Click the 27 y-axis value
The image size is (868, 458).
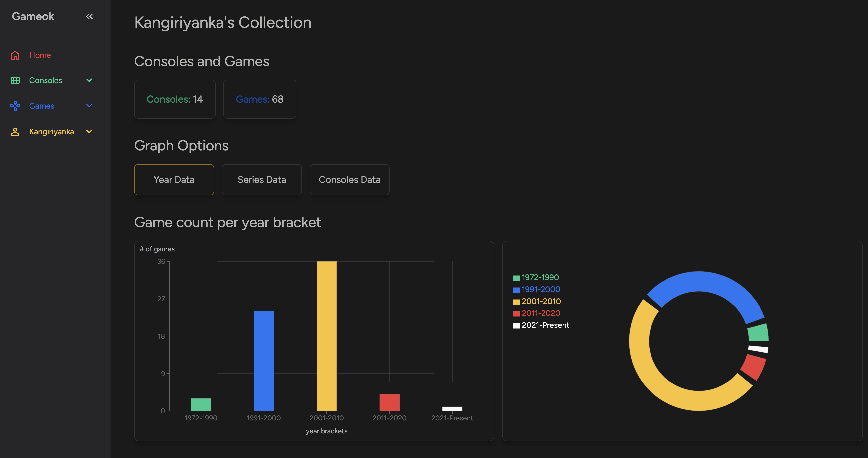[x=161, y=299]
